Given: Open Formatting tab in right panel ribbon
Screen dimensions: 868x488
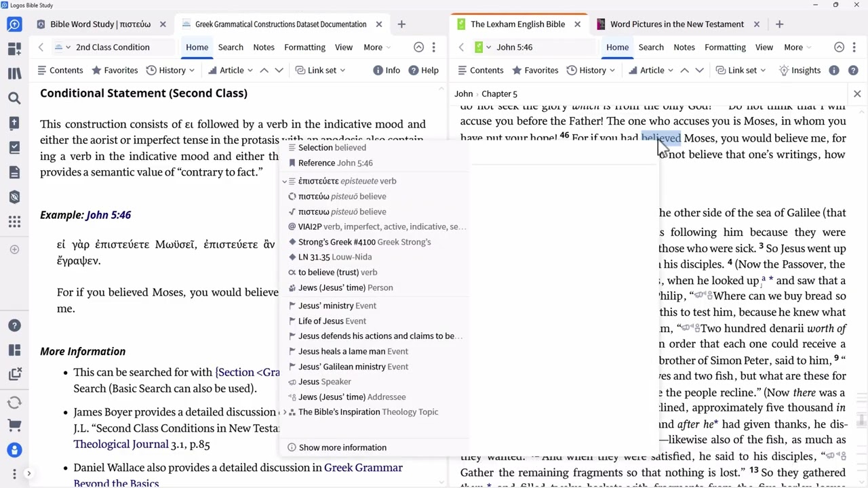Looking at the screenshot, I should click(725, 47).
